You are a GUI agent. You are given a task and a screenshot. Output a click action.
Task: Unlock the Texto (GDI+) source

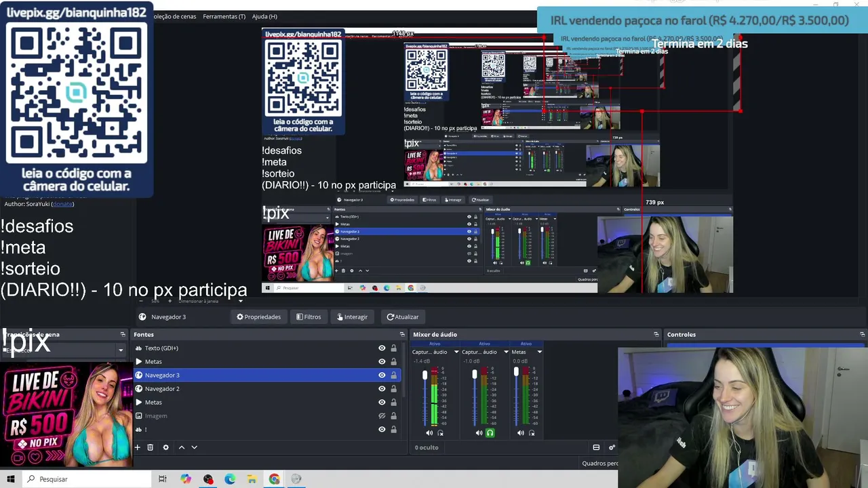[x=393, y=348]
